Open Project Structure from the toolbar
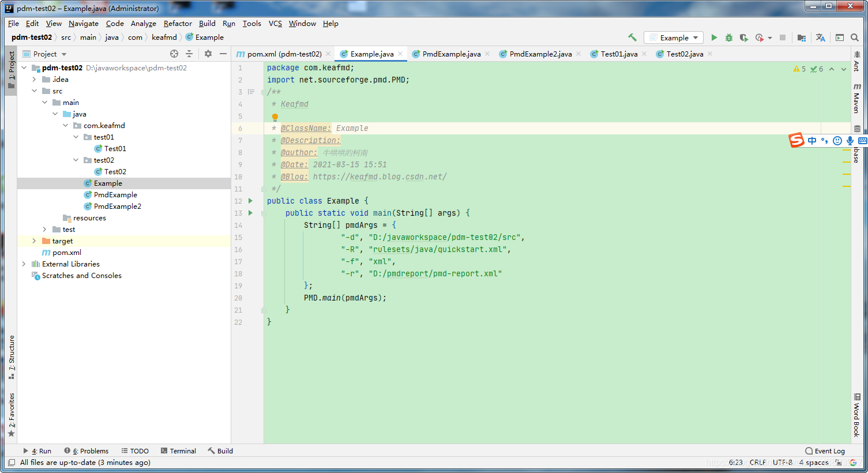This screenshot has width=868, height=473. 801,37
